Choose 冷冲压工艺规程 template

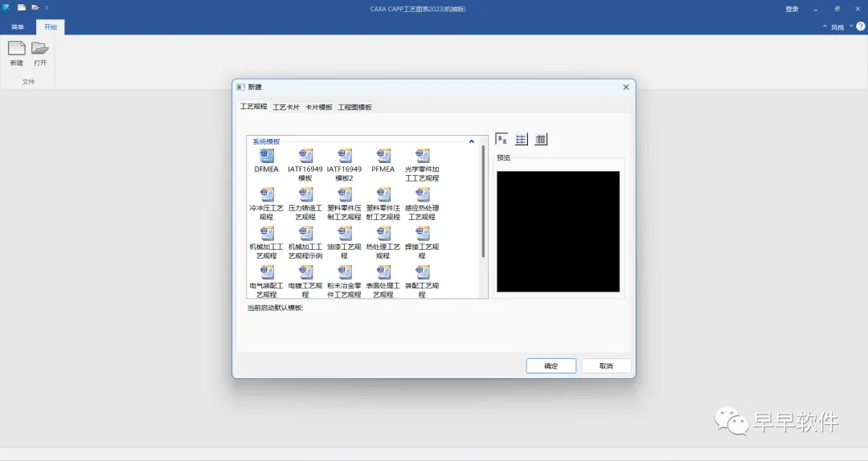pos(266,204)
